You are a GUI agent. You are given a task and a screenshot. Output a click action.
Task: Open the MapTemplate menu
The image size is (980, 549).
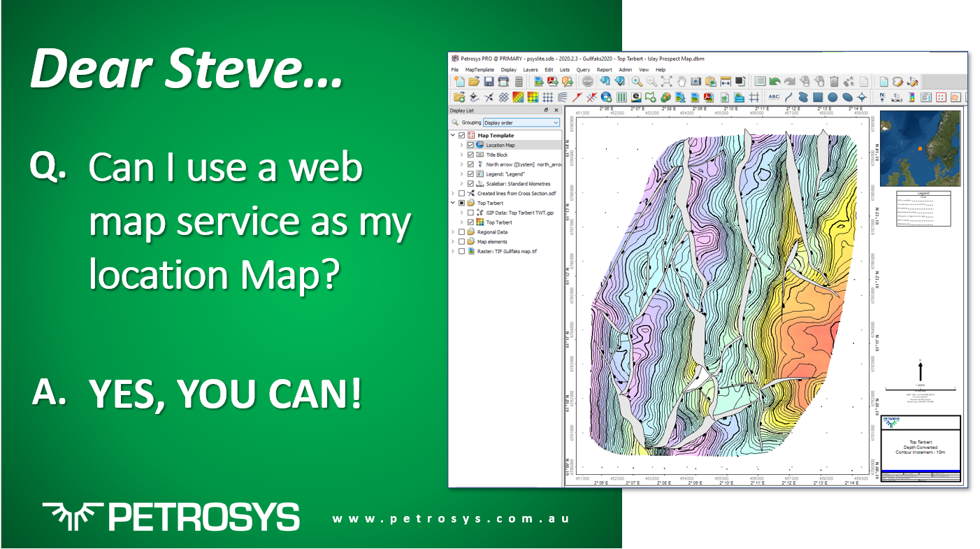click(x=480, y=70)
